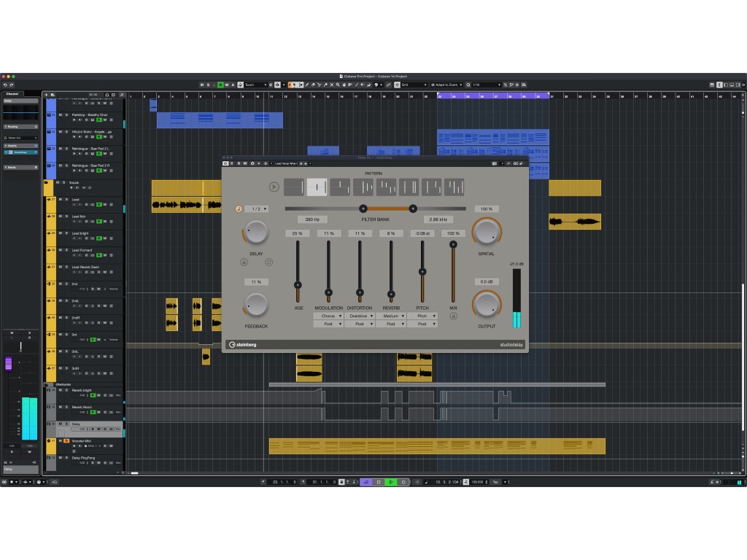Click the Delay knob
The width and height of the screenshot is (747, 560).
coord(256,232)
